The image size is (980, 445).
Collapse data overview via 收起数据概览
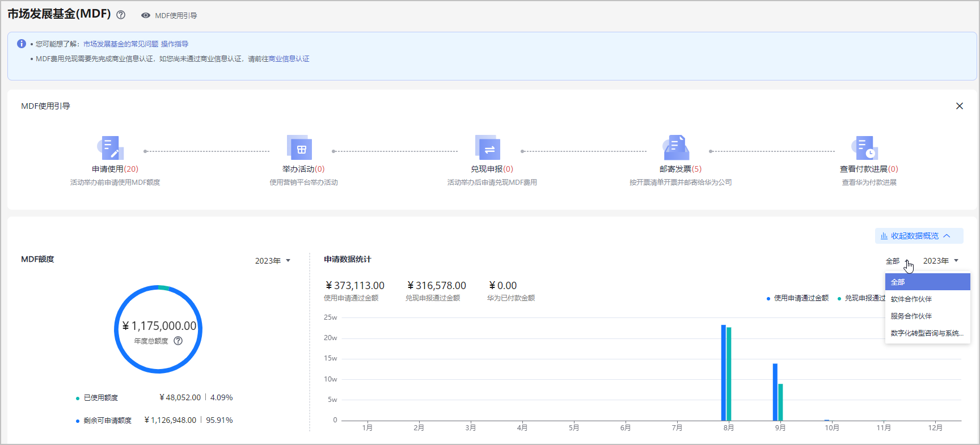(x=918, y=236)
